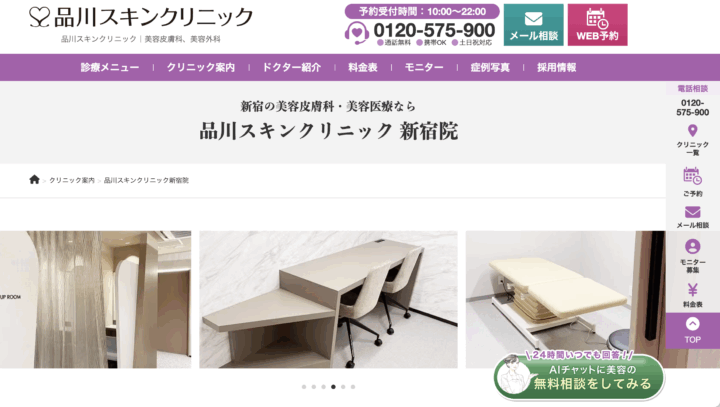Click the 料金表 yen icon in sidebar

[x=692, y=290]
